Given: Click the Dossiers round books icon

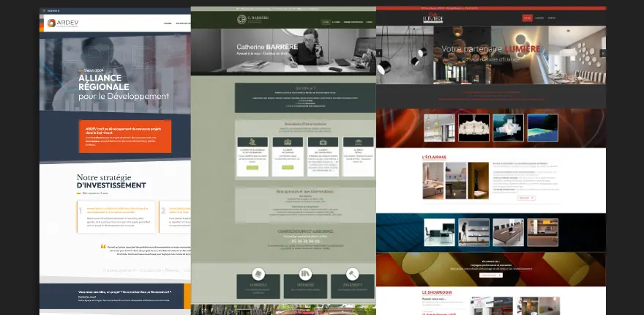Looking at the screenshot, I should coord(305,274).
